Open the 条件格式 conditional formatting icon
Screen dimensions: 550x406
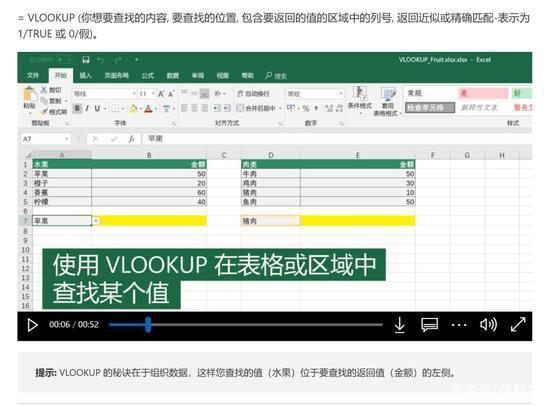(x=360, y=98)
